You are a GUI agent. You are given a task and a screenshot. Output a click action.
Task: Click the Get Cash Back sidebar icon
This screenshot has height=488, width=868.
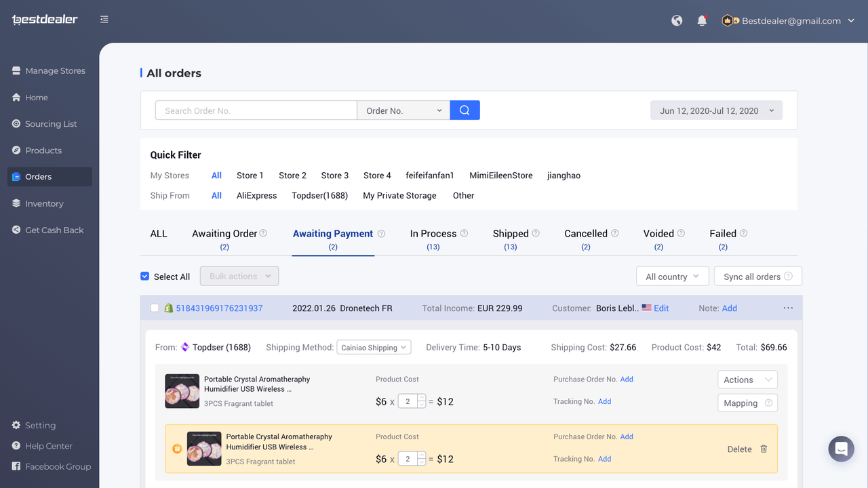pyautogui.click(x=17, y=230)
